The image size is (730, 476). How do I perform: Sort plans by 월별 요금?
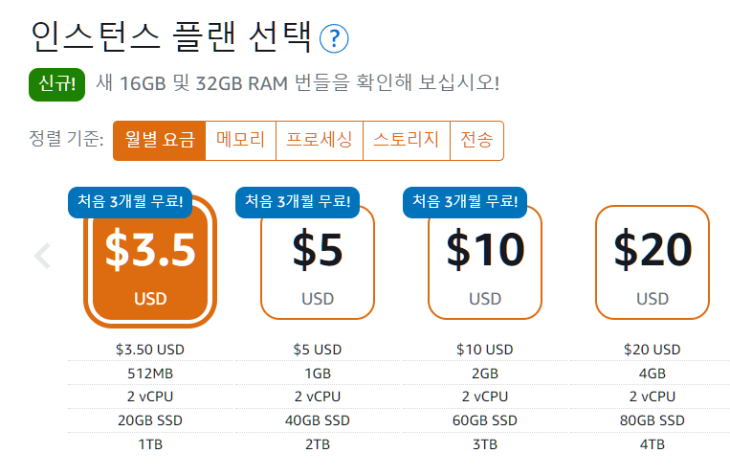159,140
